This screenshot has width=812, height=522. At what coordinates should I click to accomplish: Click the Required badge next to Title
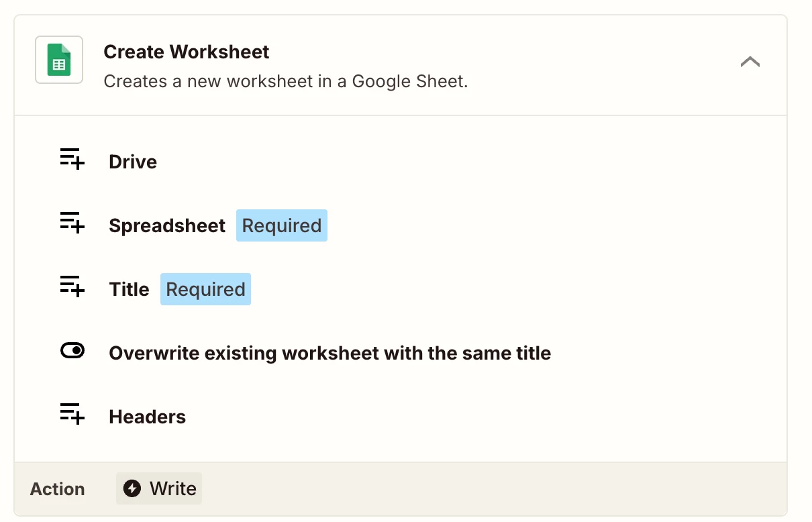pyautogui.click(x=205, y=289)
